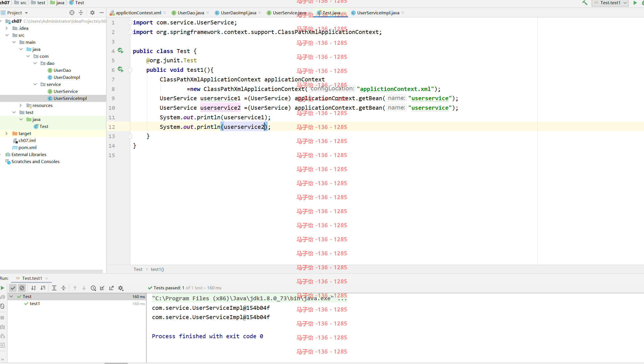This screenshot has width=644, height=364.
Task: Click run gutter icon beside class Test
Action: coord(120,51)
